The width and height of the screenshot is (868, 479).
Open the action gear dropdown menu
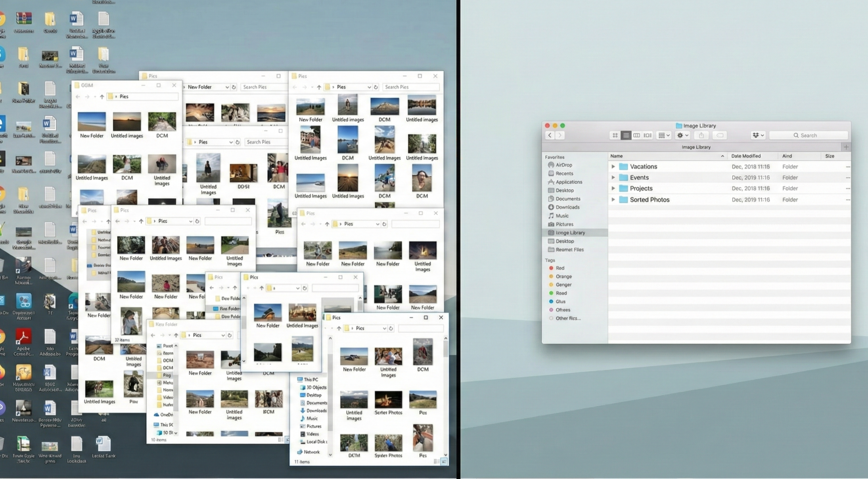682,135
